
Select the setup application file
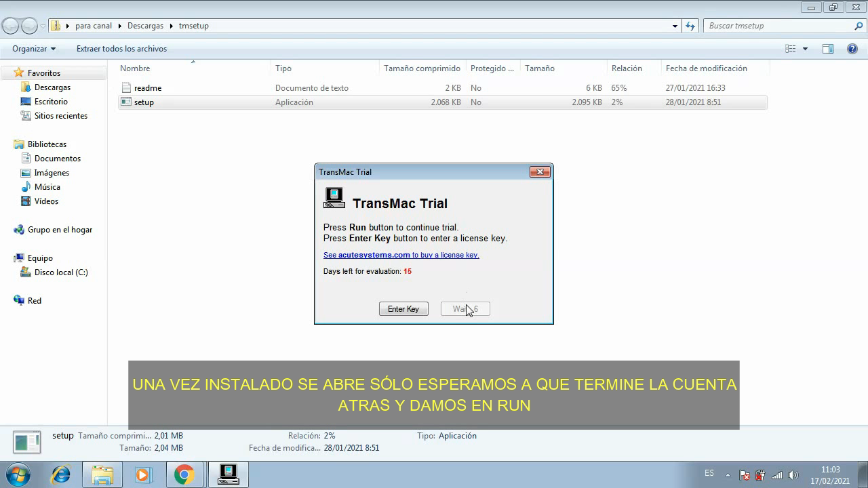click(x=145, y=102)
